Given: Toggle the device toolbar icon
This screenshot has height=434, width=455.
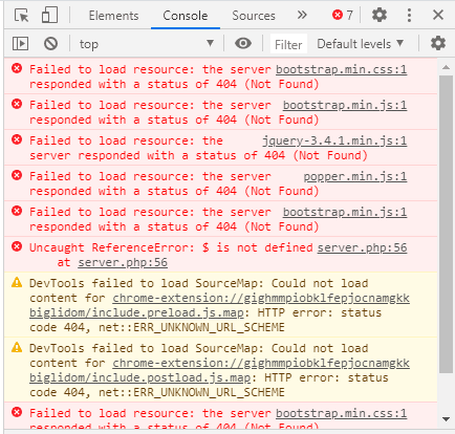Looking at the screenshot, I should pyautogui.click(x=50, y=15).
